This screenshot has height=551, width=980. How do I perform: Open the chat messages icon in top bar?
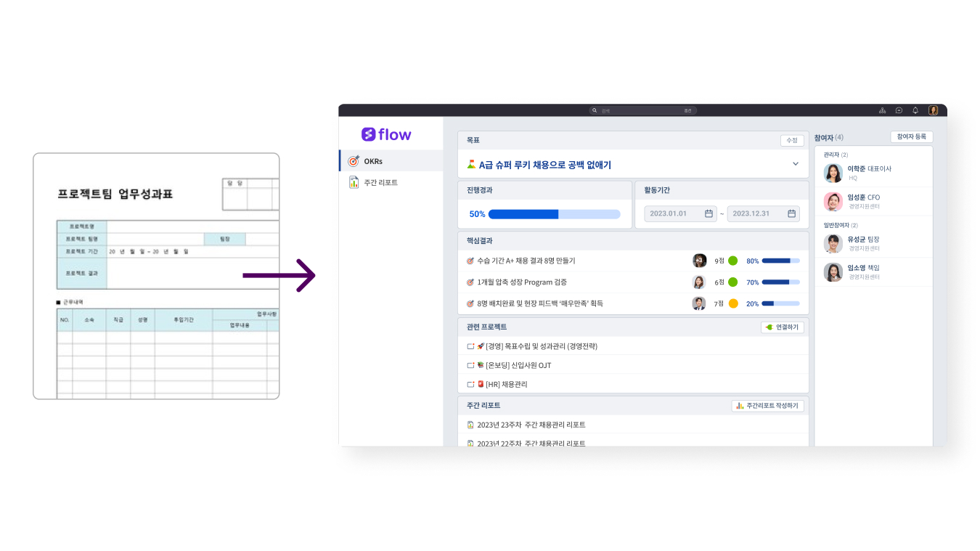[x=899, y=110]
